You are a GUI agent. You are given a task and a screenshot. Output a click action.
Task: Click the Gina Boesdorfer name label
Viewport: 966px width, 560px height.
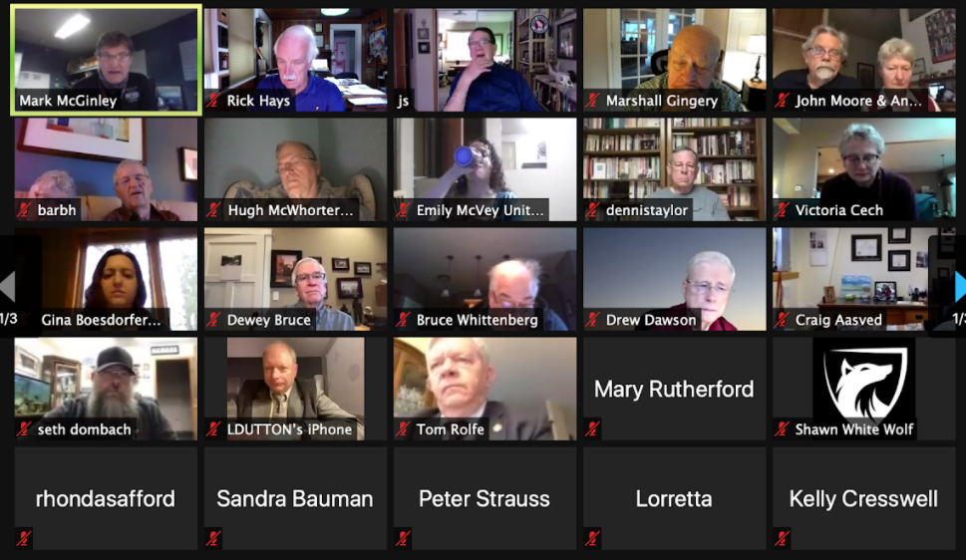101,320
